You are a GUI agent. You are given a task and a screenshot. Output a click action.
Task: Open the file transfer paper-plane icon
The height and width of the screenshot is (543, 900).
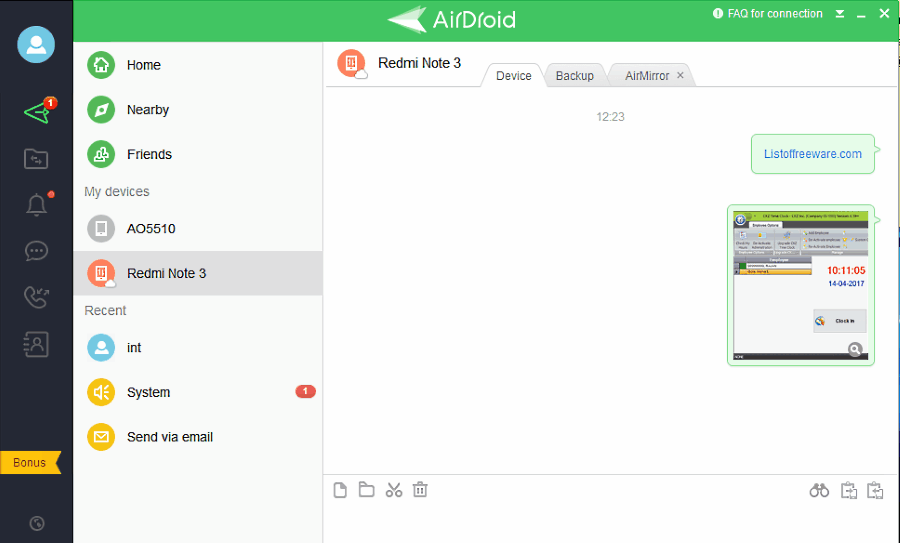(x=38, y=111)
